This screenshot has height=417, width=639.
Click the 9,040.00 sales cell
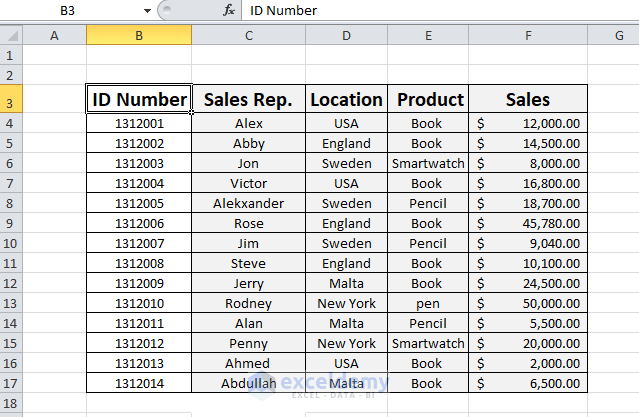coord(528,243)
